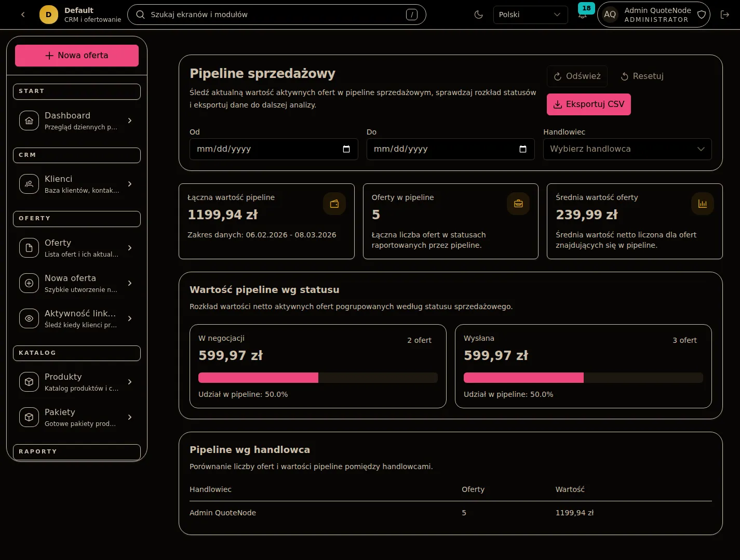Viewport: 740px width, 560px height.
Task: Open calendar picker in the Od date field
Action: tap(346, 149)
